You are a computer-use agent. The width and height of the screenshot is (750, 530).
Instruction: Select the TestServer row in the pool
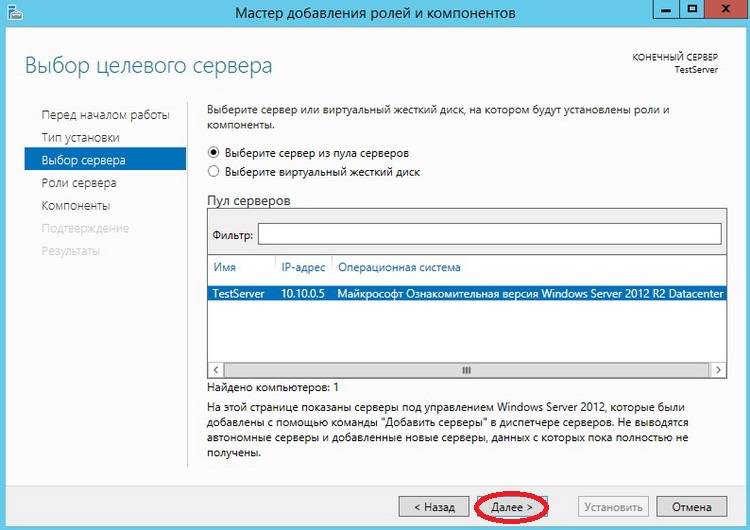click(x=467, y=293)
